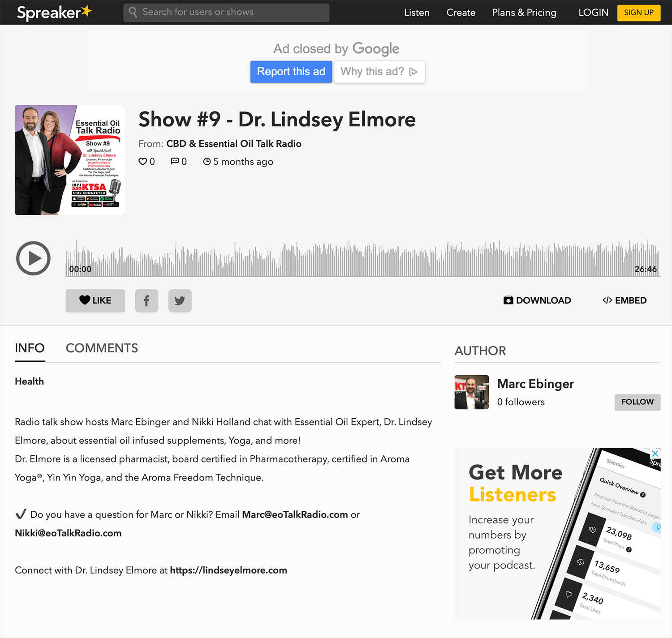Screen dimensions: 672x638
Task: Click the LIKE button
Action: (x=95, y=300)
